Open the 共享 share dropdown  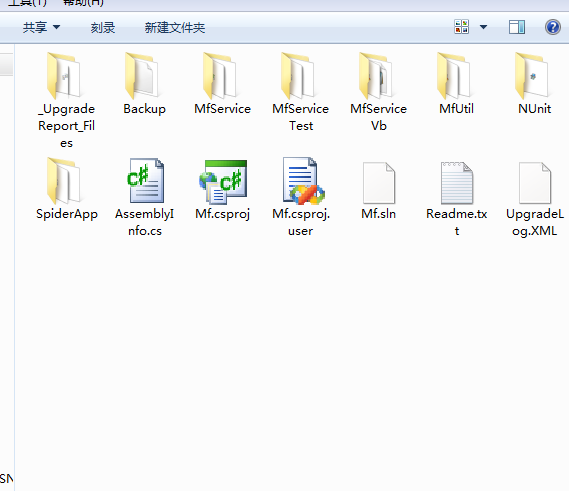click(x=41, y=28)
